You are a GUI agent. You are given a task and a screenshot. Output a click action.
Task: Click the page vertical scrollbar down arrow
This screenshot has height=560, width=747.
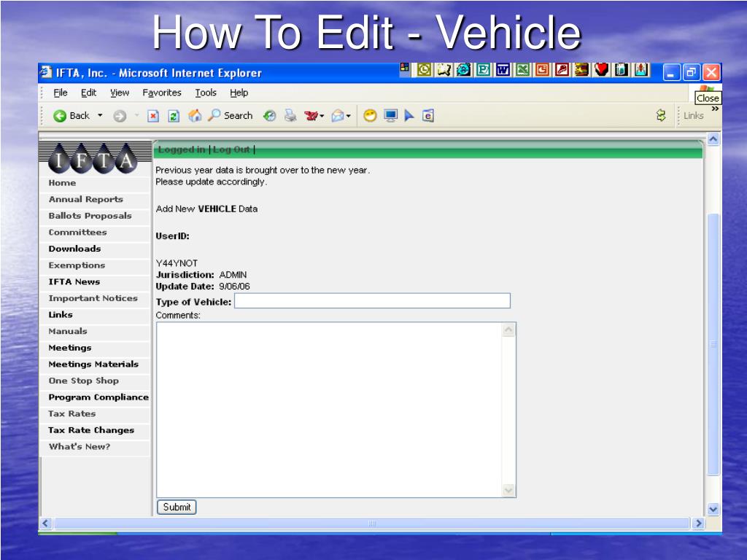click(x=713, y=509)
